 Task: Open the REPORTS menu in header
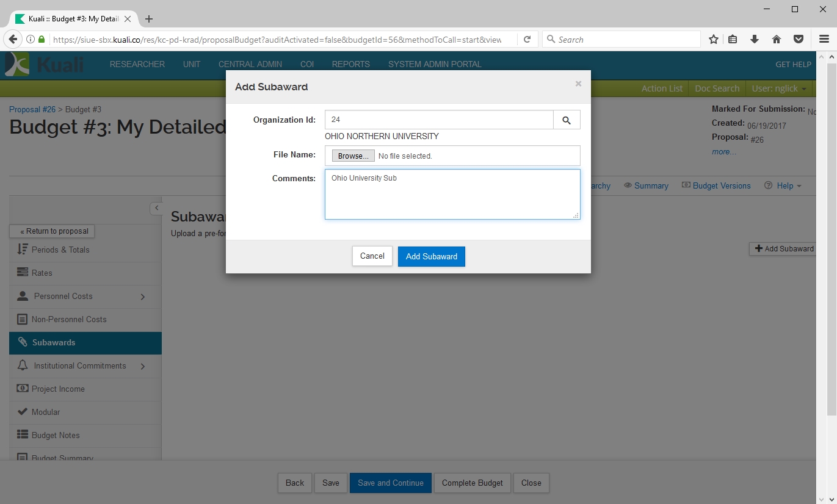[350, 64]
